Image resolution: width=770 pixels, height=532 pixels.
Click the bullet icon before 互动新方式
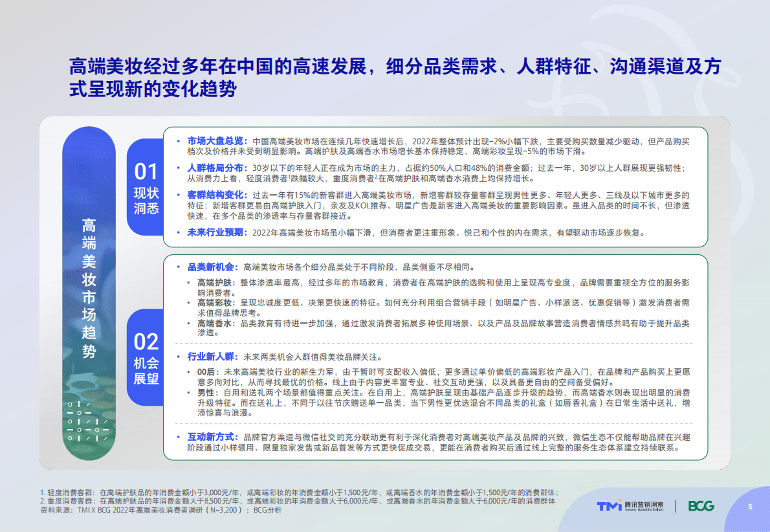[x=179, y=436]
